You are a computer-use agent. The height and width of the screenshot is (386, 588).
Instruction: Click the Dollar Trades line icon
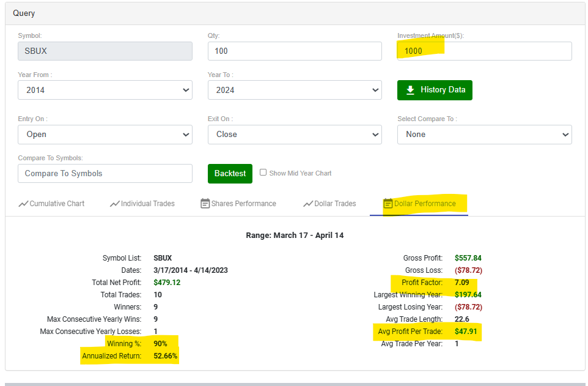308,204
